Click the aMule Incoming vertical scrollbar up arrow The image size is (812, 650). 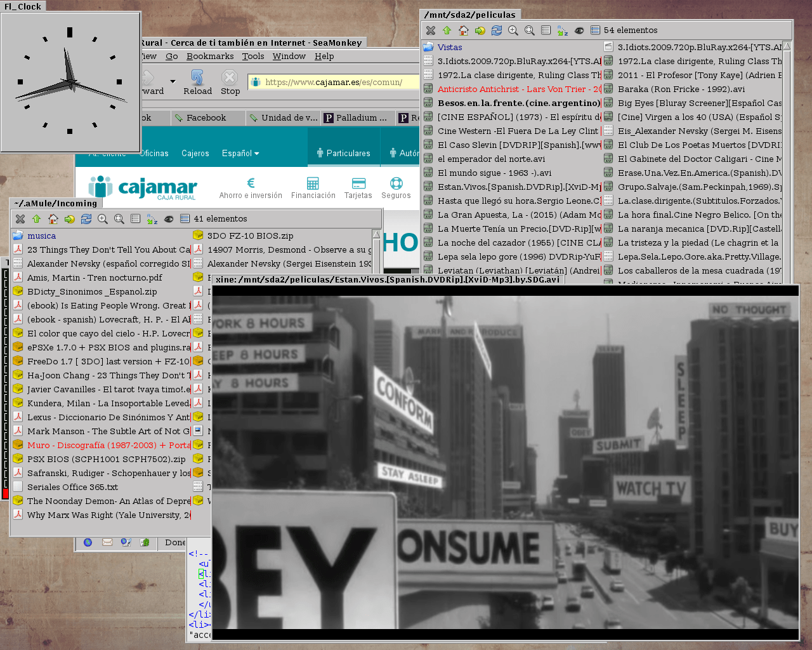[x=376, y=234]
